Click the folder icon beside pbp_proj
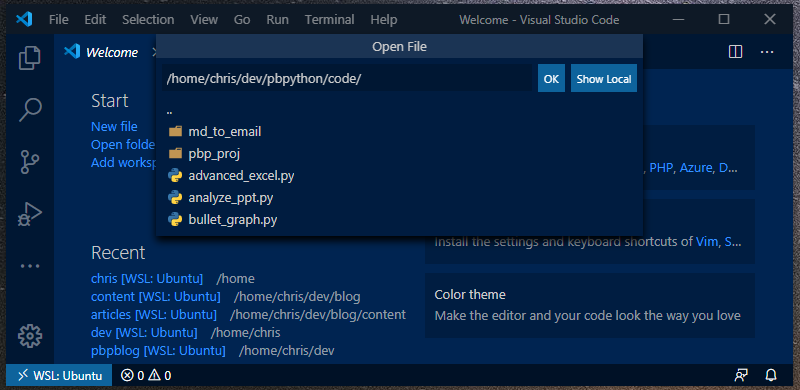Image resolution: width=800 pixels, height=390 pixels. tap(175, 154)
